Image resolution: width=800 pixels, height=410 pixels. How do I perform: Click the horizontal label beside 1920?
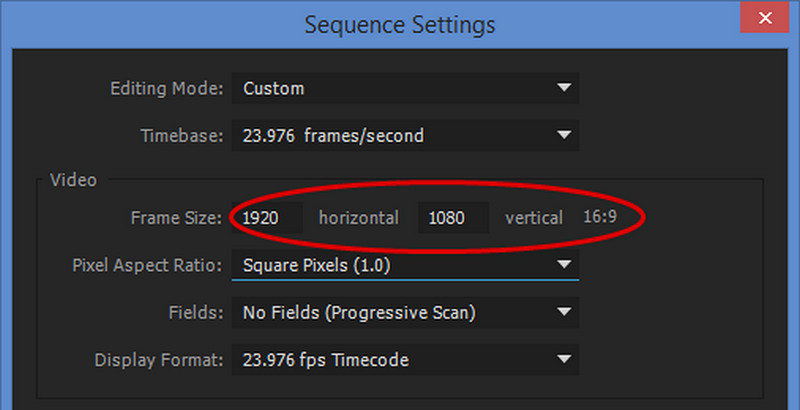[x=359, y=218]
